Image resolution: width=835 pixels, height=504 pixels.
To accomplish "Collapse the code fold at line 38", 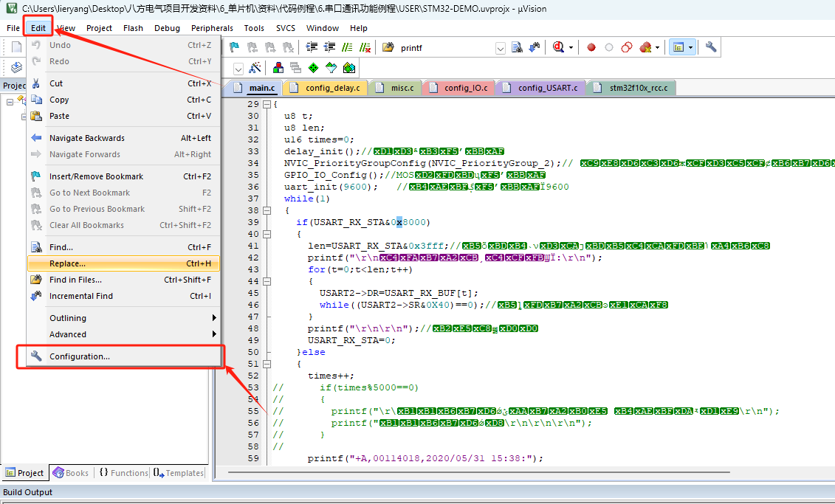I will pos(267,210).
